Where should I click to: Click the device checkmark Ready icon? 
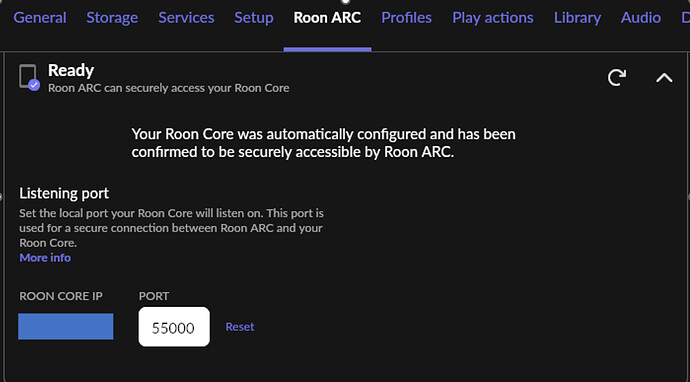(29, 78)
